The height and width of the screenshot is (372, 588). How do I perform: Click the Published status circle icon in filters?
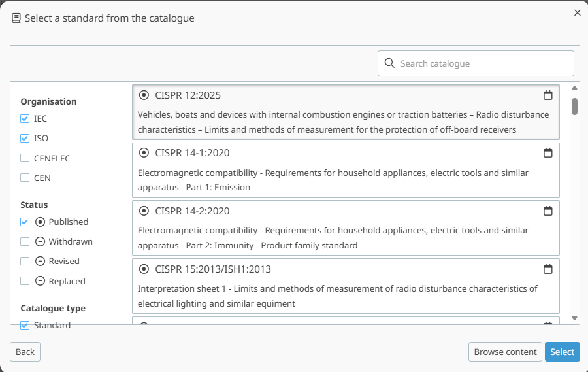(x=40, y=222)
